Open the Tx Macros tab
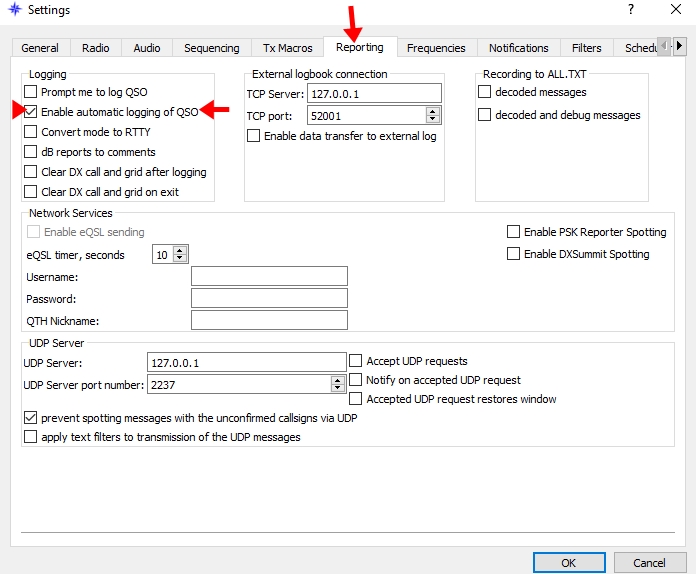Viewport: 696px width, 574px height. tap(287, 48)
